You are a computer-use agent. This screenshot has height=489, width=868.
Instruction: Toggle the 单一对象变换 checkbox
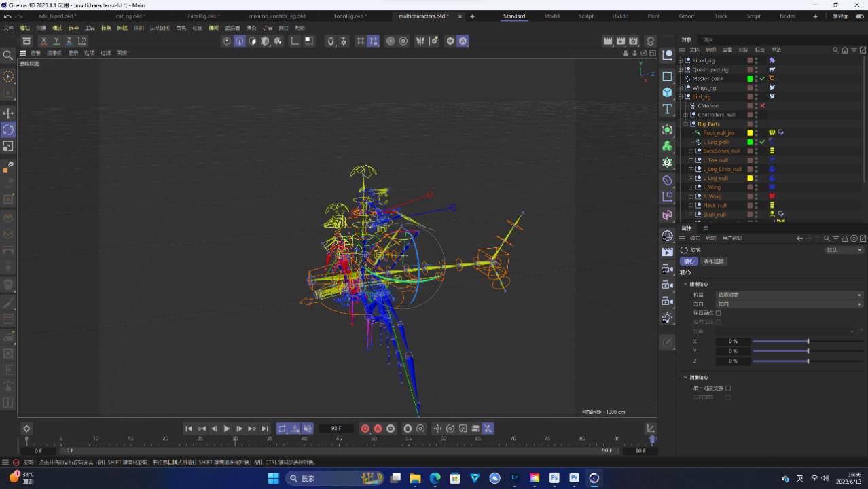click(728, 388)
